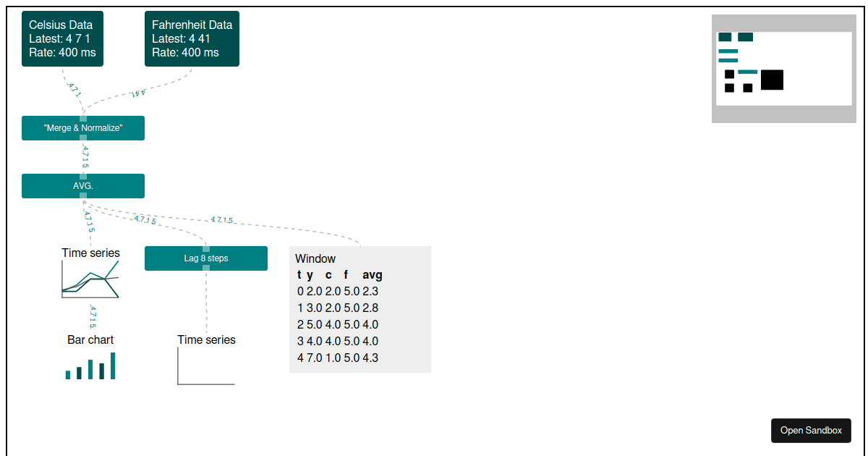
Task: Select the Time series line chart icon
Action: tap(90, 279)
